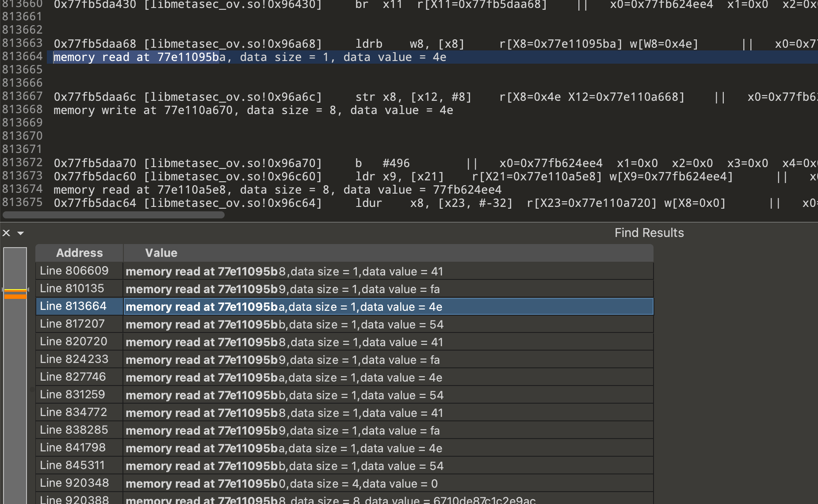
Task: Click the Value column header
Action: pyautogui.click(x=161, y=253)
